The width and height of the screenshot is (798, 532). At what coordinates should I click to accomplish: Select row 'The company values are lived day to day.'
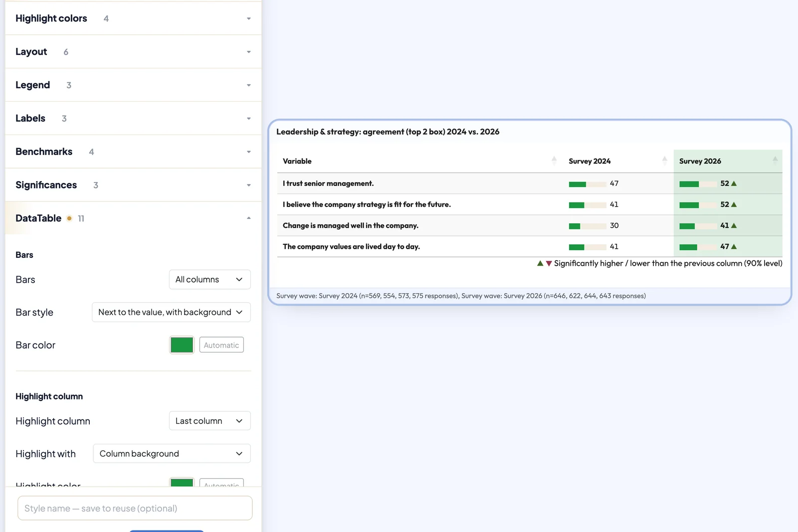529,246
